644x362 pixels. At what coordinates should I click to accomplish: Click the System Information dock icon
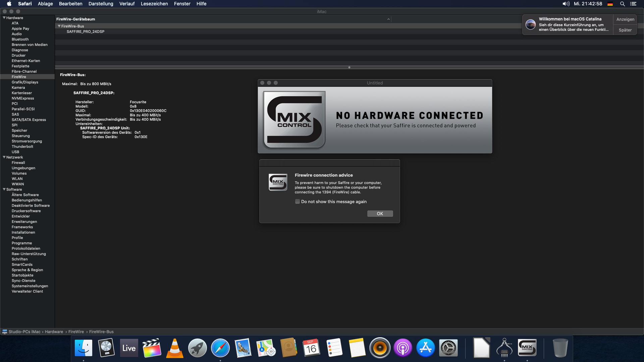[x=504, y=348]
